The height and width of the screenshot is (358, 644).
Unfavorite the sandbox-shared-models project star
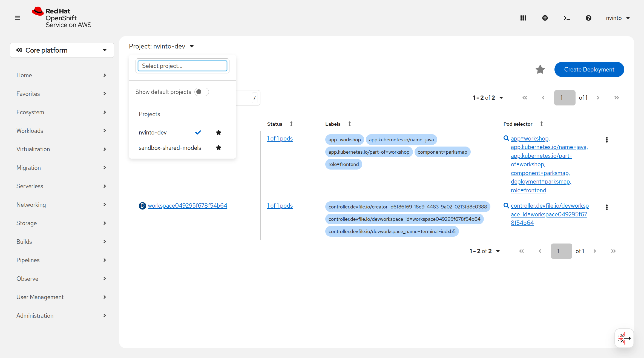pyautogui.click(x=219, y=148)
